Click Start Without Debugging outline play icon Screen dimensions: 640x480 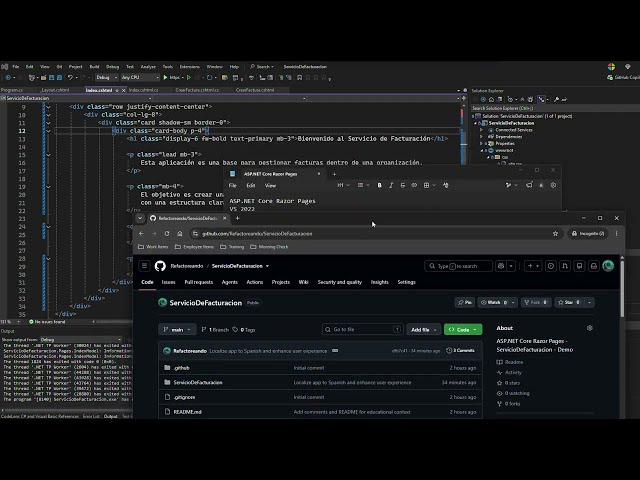tap(189, 77)
